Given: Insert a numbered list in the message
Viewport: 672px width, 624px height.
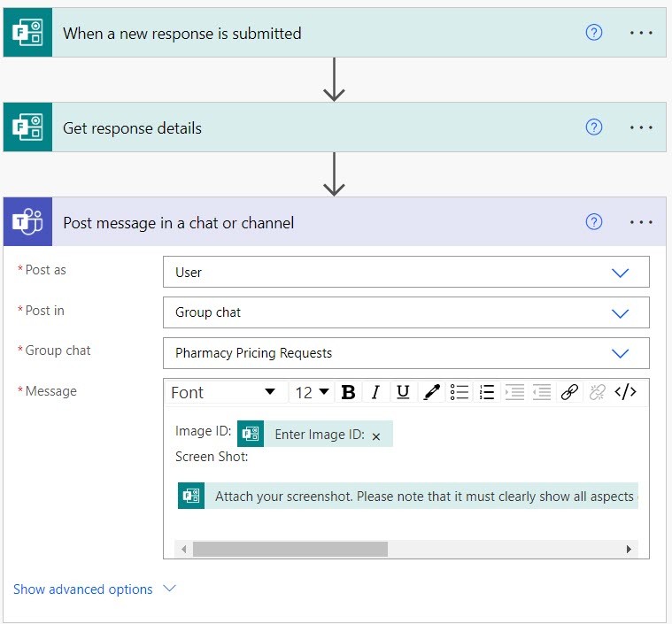Looking at the screenshot, I should tap(486, 392).
